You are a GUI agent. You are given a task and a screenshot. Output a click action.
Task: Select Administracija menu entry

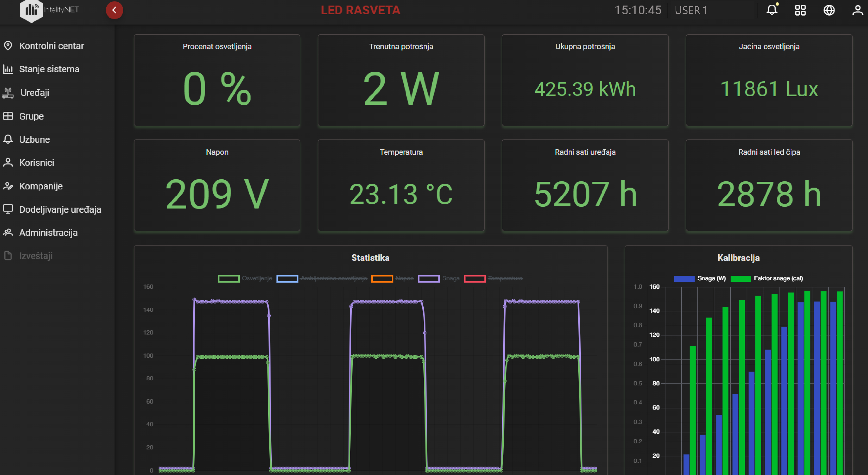(x=48, y=233)
